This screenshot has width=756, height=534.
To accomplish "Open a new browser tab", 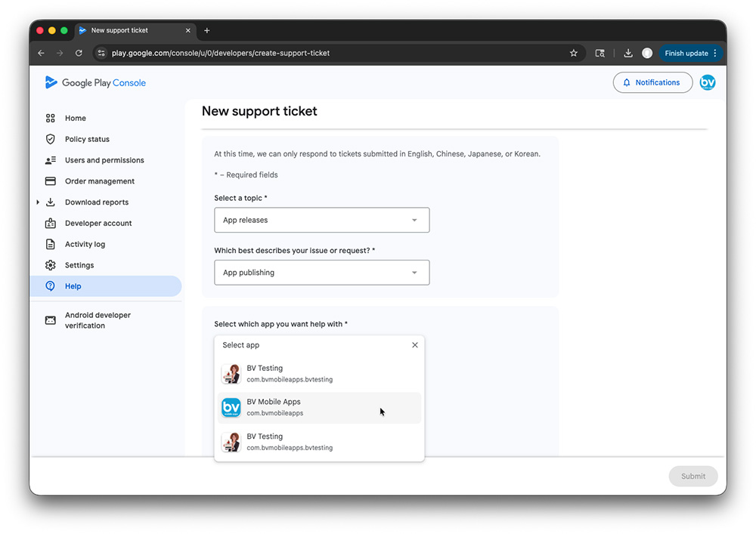I will click(x=207, y=30).
